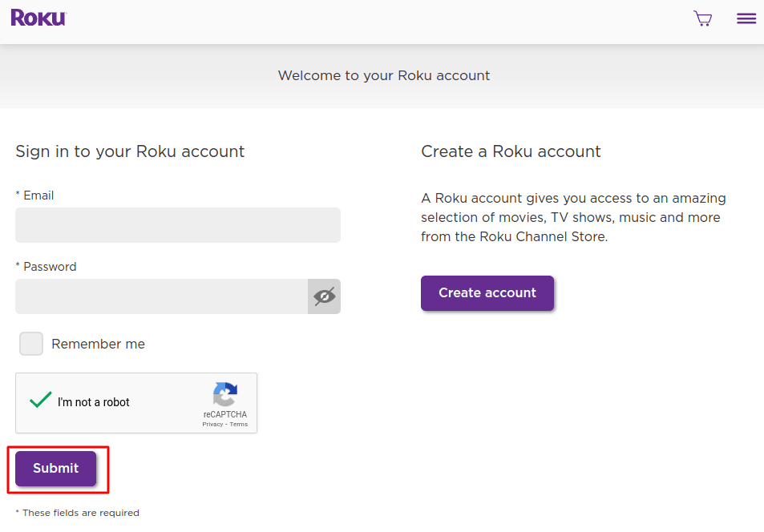
Task: Click inside the Email input field
Action: [x=177, y=225]
